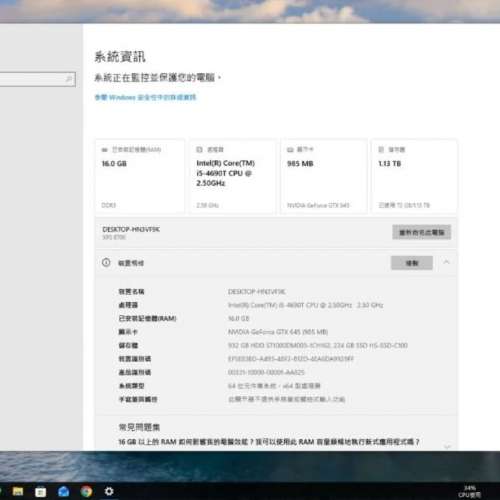Select the 16.0 GB installed RAM card
This screenshot has width=500, height=500.
(x=140, y=176)
